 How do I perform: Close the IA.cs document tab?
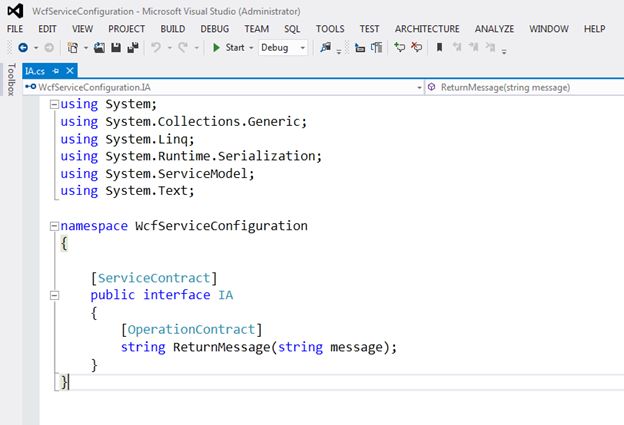(x=70, y=71)
